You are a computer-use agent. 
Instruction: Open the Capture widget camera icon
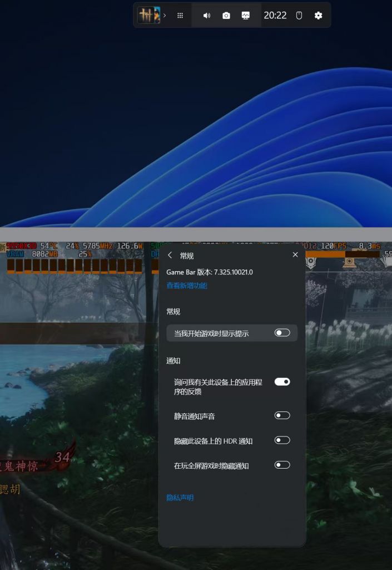[x=226, y=16]
